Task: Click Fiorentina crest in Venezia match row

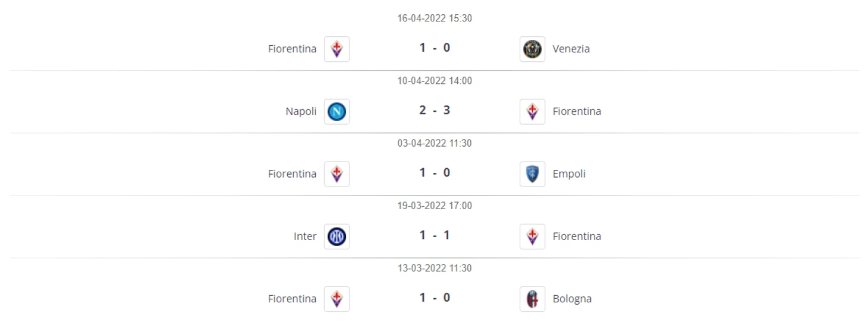Action: tap(336, 49)
